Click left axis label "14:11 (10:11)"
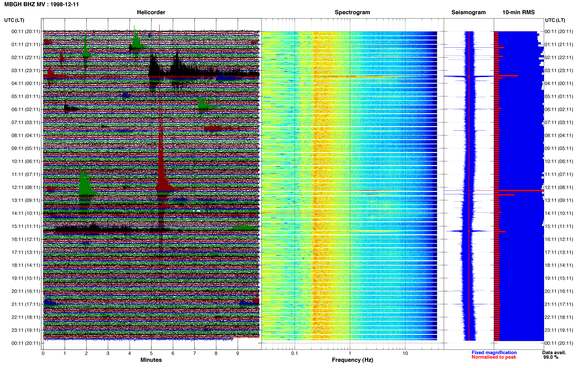This screenshot has height=368, width=588. (x=26, y=213)
